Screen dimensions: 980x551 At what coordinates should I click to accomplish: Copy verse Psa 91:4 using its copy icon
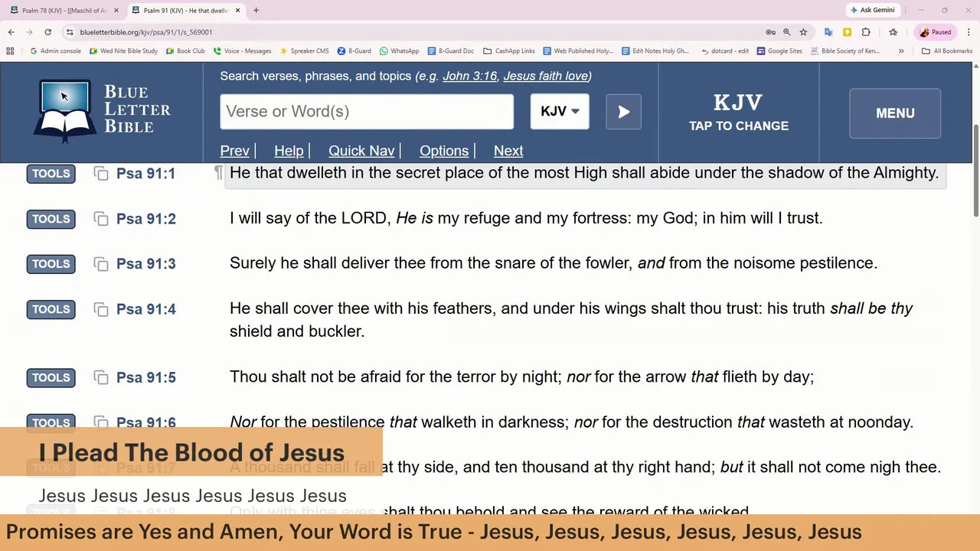[x=101, y=309]
